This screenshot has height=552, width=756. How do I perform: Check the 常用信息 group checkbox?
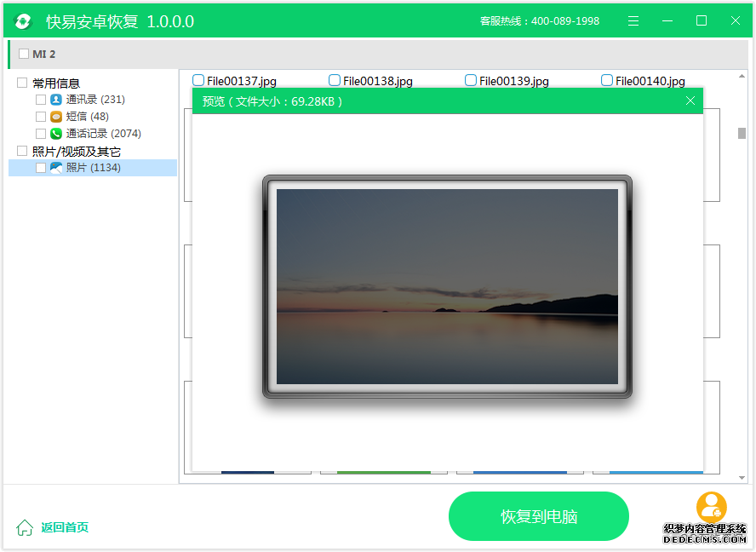(21, 83)
